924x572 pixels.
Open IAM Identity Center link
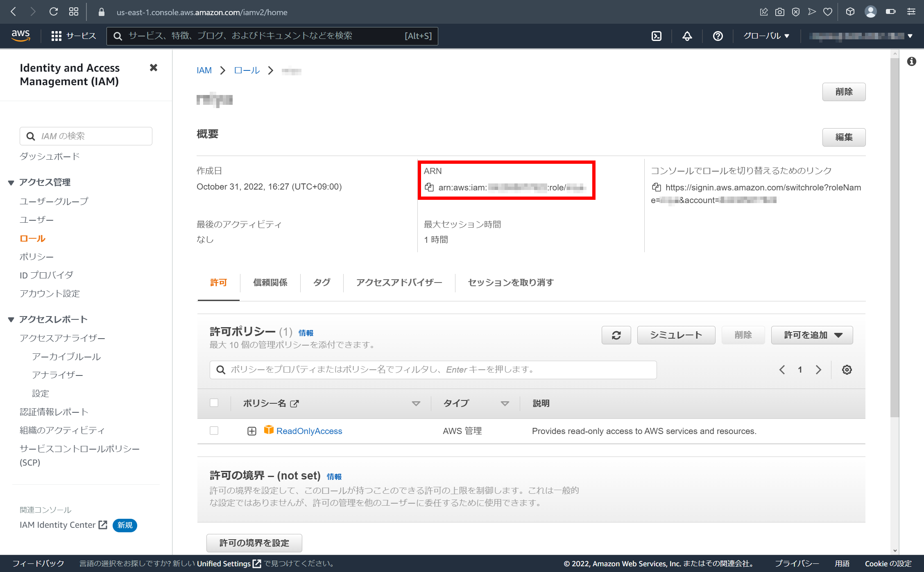click(63, 525)
